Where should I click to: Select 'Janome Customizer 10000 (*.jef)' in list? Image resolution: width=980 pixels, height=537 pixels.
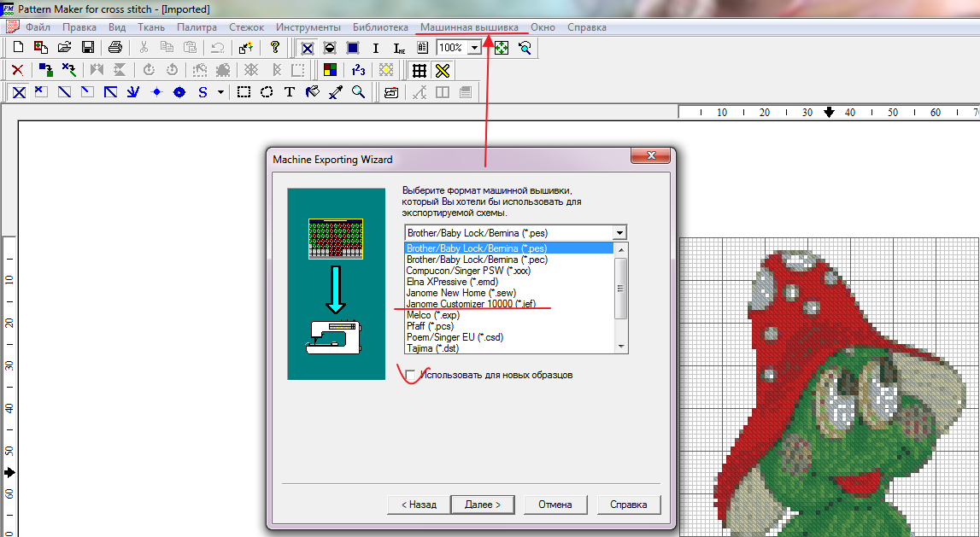tap(509, 304)
